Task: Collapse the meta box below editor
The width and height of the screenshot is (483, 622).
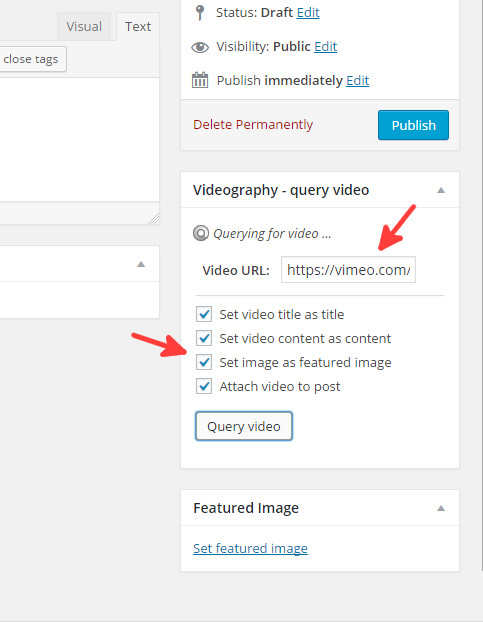Action: click(141, 264)
